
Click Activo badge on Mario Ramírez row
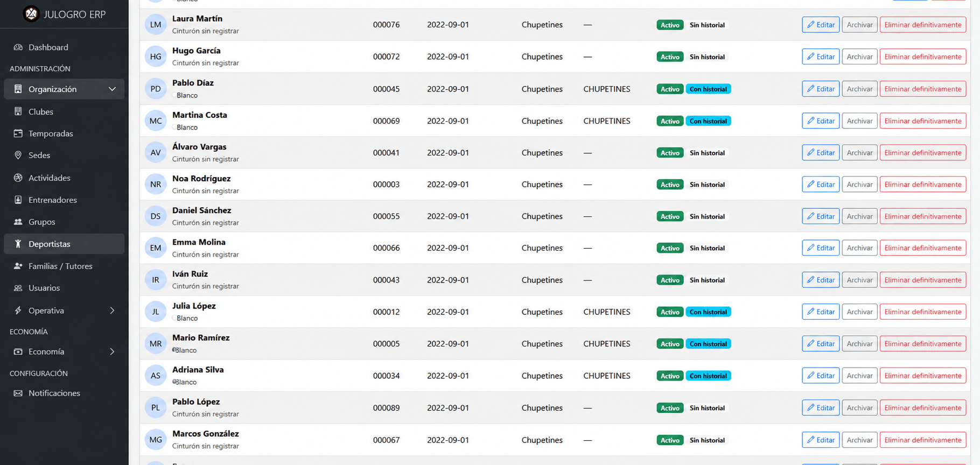670,344
